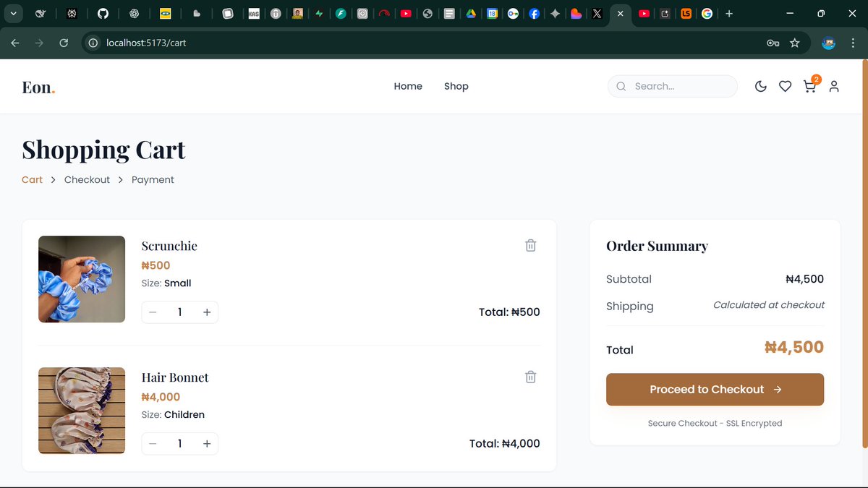Toggle dark mode with the moon icon
The width and height of the screenshot is (868, 488).
[760, 86]
